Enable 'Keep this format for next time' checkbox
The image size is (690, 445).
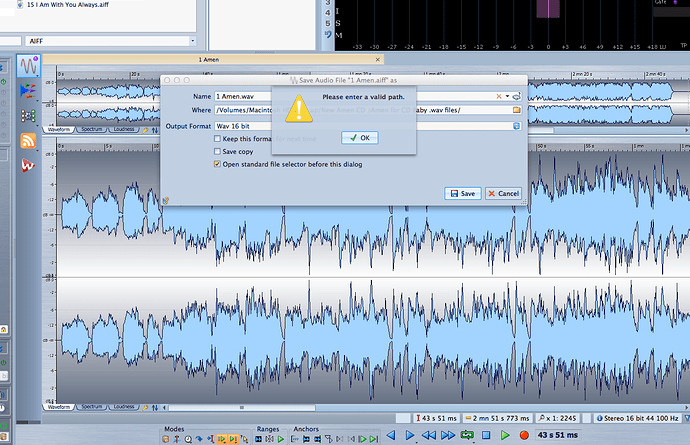pos(217,139)
